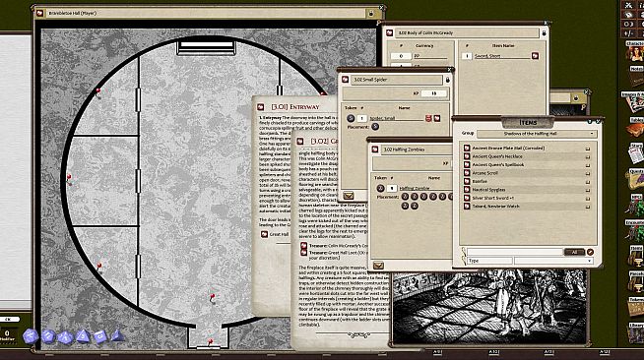Click link icon beside Arcane Scroll
The image size is (644, 360).
[467, 173]
